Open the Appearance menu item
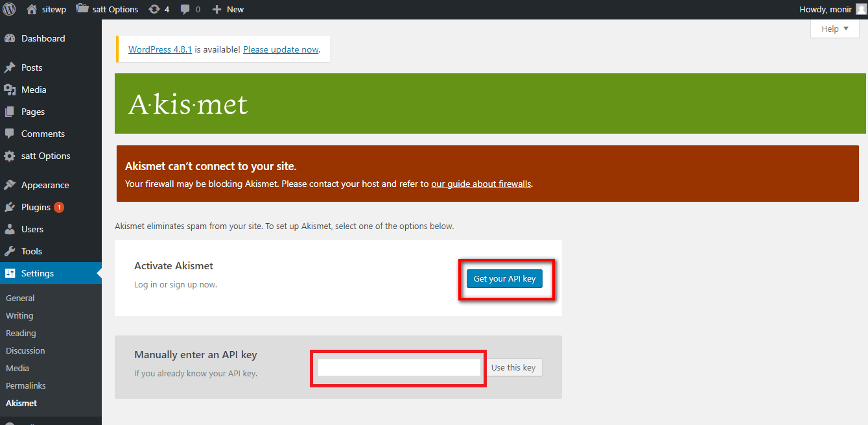This screenshot has width=868, height=425. coord(51,185)
